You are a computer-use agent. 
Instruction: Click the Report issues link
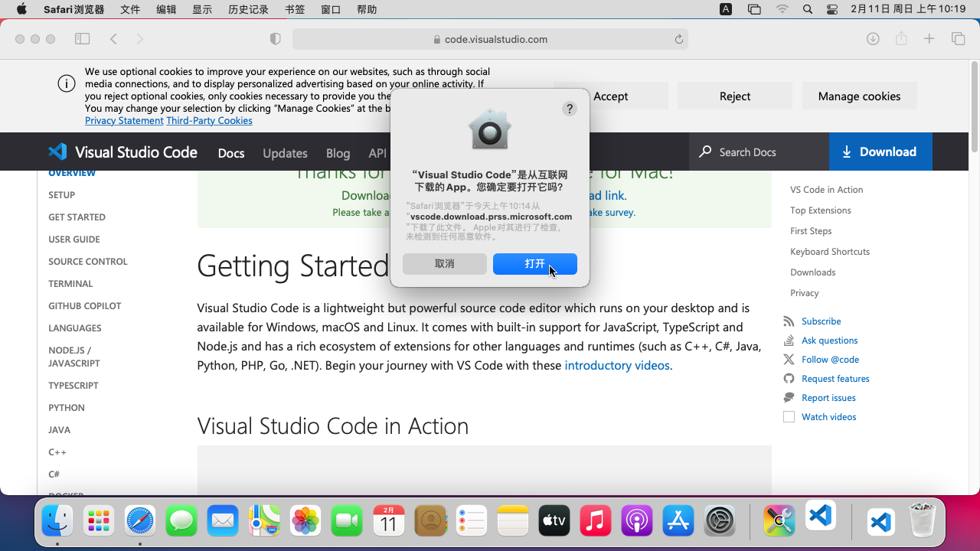pyautogui.click(x=828, y=398)
